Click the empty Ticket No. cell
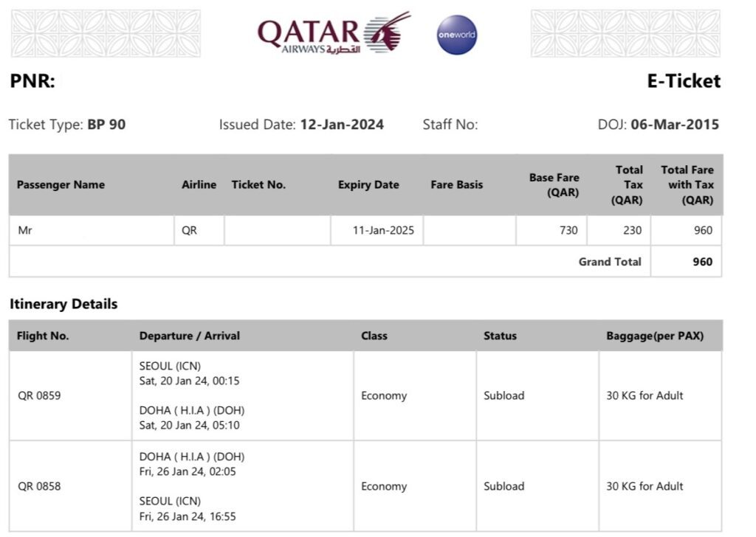 click(278, 230)
